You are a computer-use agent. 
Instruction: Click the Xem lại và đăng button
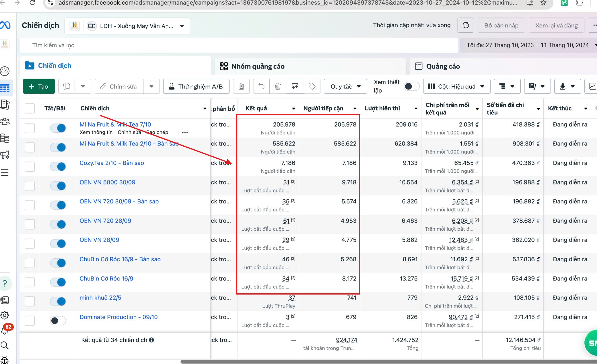point(556,25)
